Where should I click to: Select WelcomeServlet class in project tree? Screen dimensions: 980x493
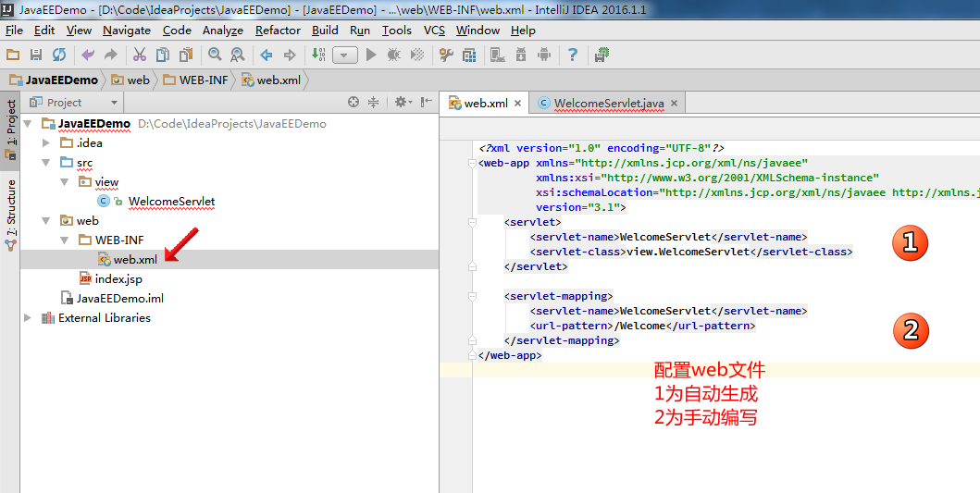[171, 202]
